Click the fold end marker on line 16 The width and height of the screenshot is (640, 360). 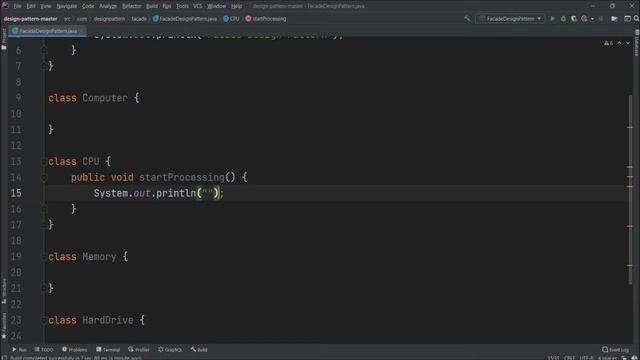click(44, 209)
